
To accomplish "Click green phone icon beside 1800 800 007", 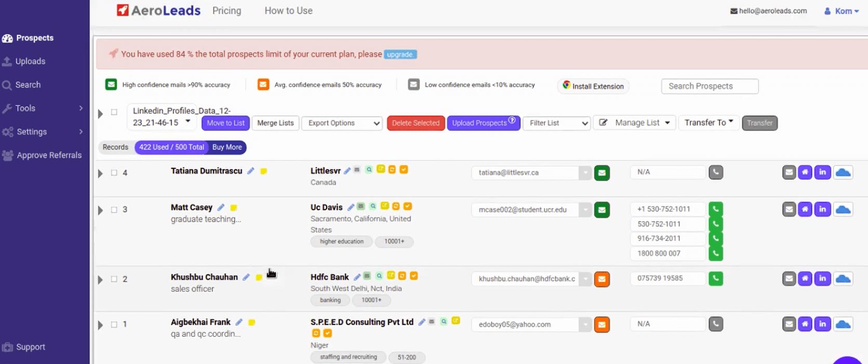I will (x=715, y=253).
